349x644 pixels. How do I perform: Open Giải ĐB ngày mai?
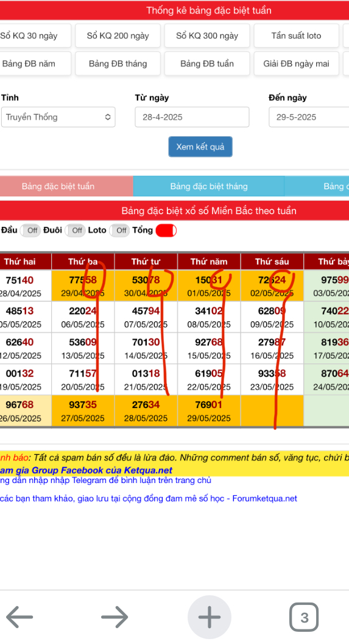point(296,63)
